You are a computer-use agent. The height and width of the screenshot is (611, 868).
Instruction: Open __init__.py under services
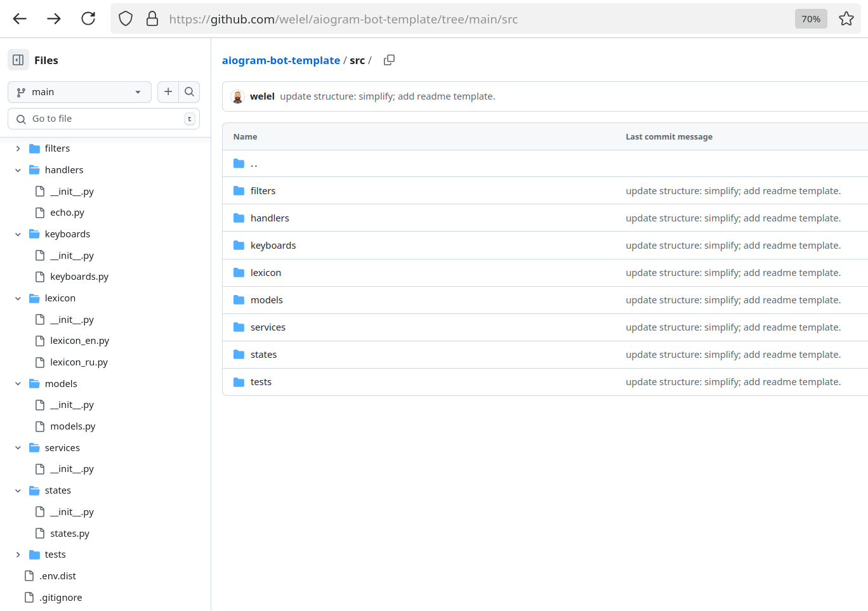coord(72,469)
